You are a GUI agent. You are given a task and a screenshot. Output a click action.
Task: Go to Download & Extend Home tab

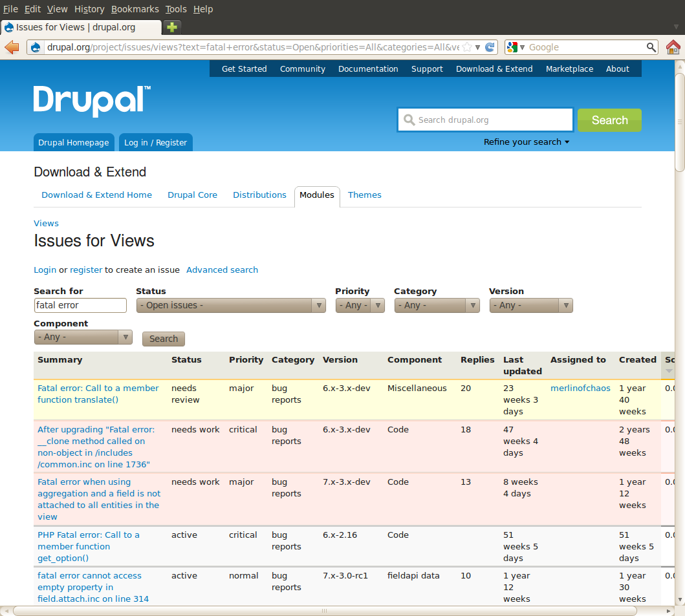pyautogui.click(x=96, y=195)
